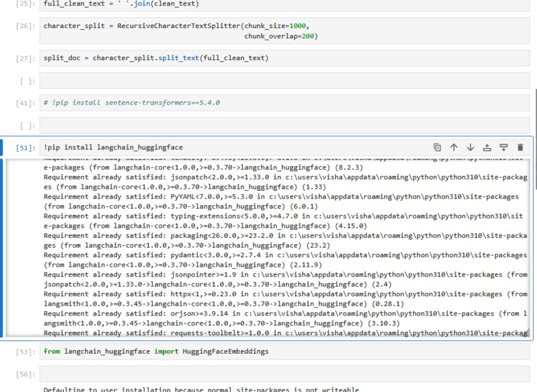Click the chunk_size=1000 argument text
537x392 pixels.
click(277, 26)
